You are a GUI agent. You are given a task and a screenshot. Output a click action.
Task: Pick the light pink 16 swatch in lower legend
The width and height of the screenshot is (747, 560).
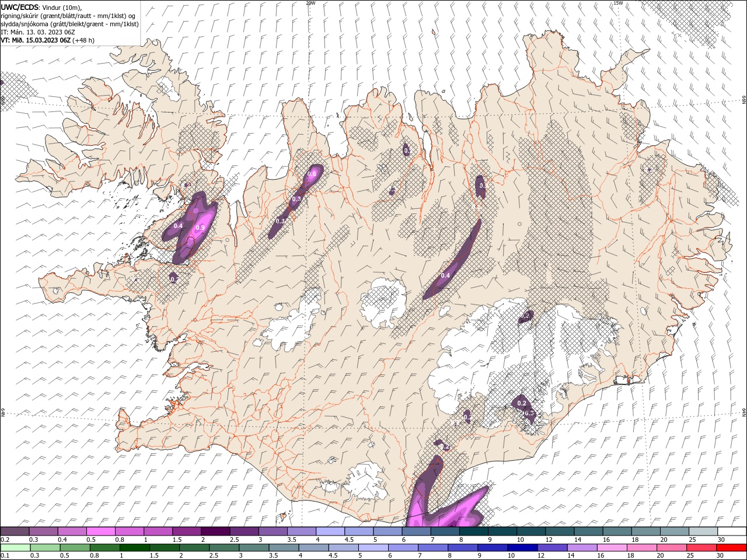pyautogui.click(x=612, y=548)
